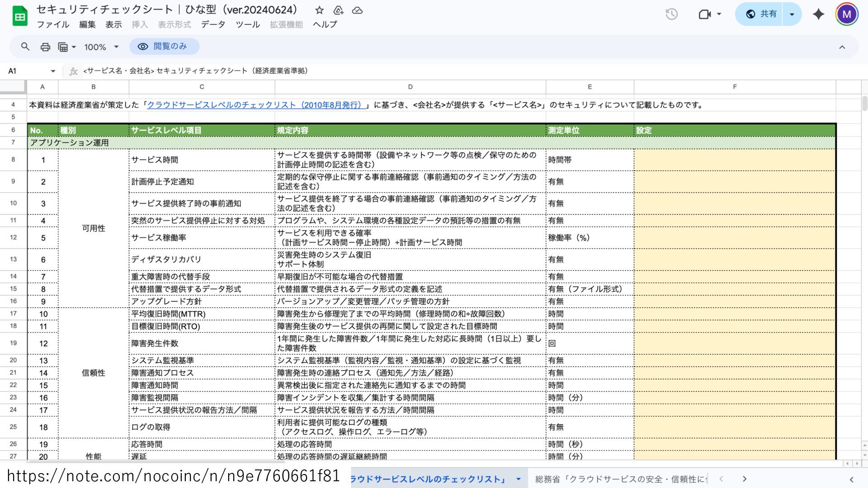Expand the share button dropdown arrow
The width and height of the screenshot is (868, 488).
tap(792, 14)
